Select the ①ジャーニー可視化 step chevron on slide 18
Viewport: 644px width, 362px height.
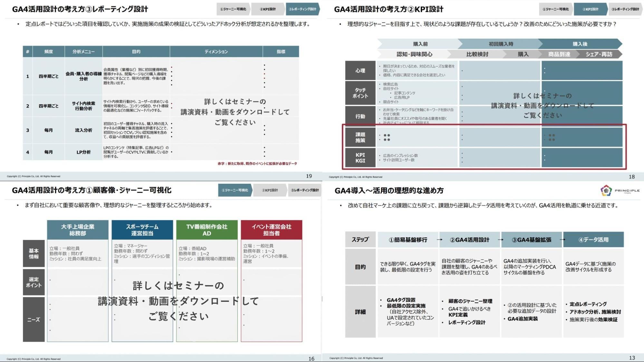tap(556, 9)
